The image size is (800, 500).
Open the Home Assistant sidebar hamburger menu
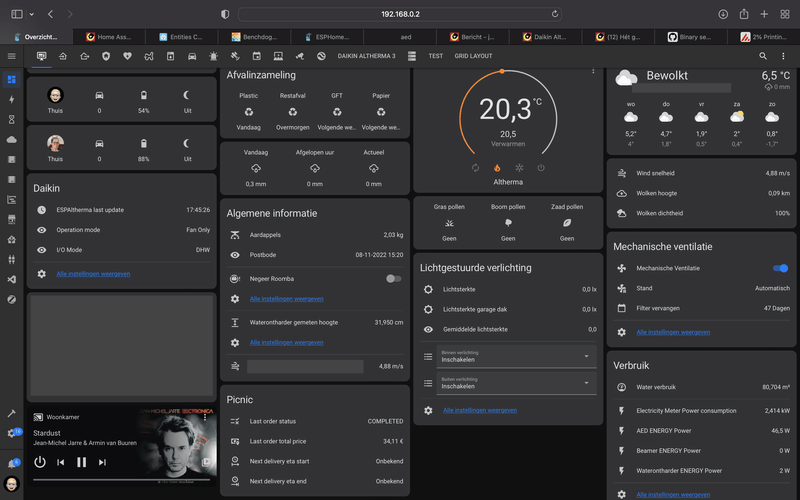(11, 56)
